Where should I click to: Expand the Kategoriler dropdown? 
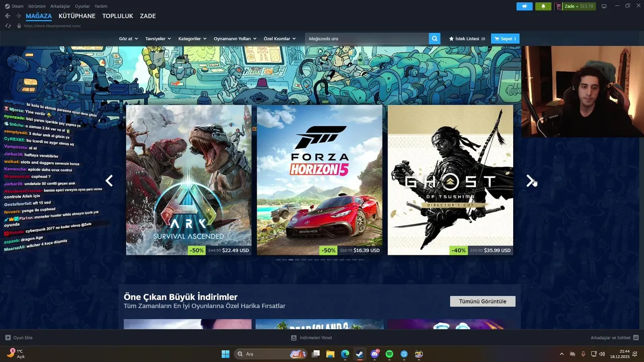pos(192,39)
